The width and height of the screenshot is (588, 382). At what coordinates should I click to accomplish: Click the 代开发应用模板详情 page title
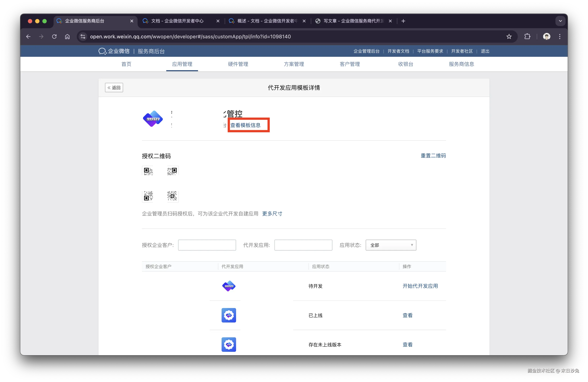click(294, 88)
